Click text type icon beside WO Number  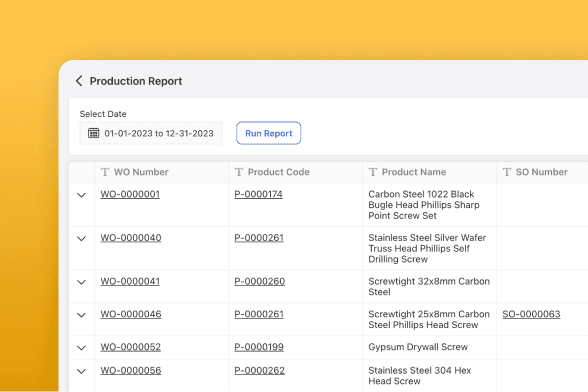coord(105,172)
